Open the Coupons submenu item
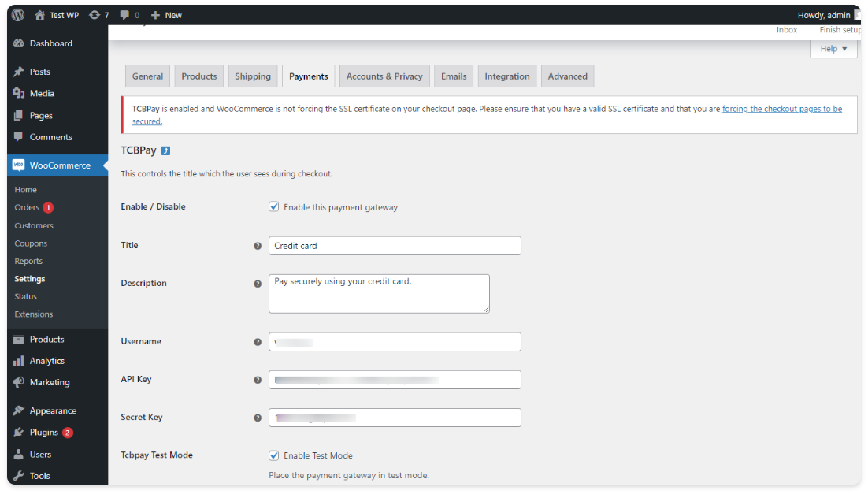868x494 pixels. (31, 243)
